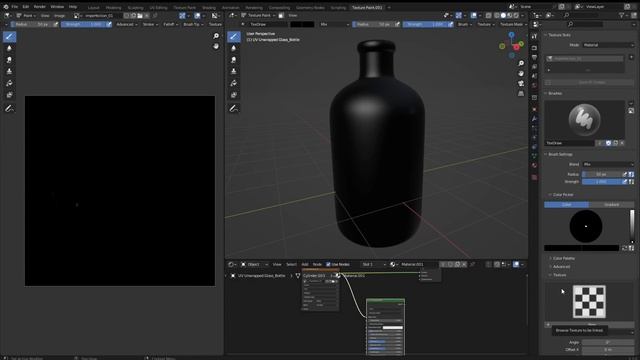Click the zoom icon in image editor
This screenshot has height=360, width=640.
pos(216,36)
